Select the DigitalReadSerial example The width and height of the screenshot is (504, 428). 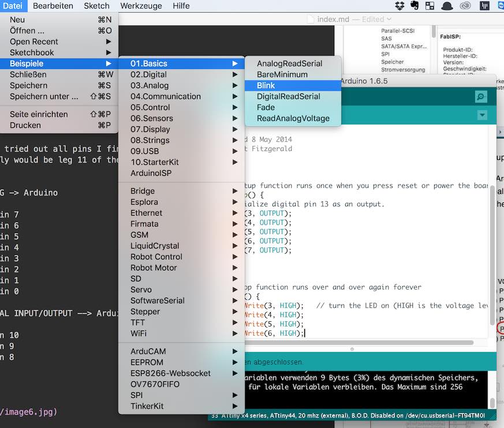[293, 96]
